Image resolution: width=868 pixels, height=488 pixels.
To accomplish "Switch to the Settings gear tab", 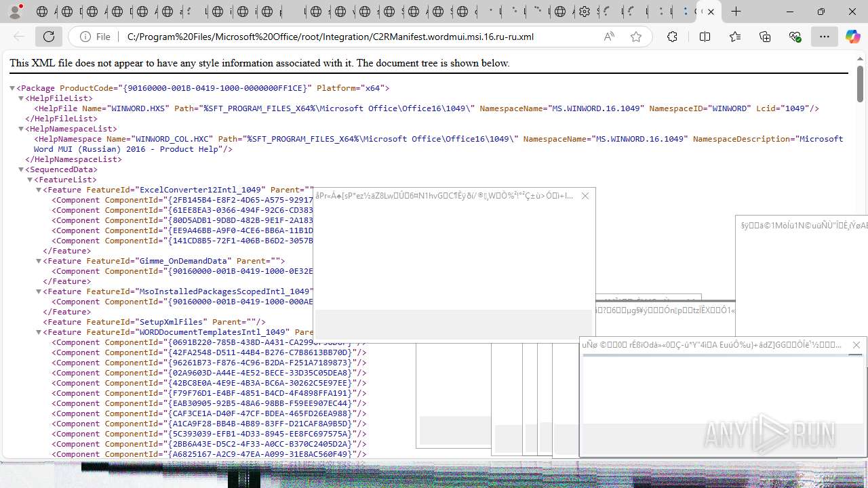I will tap(585, 12).
